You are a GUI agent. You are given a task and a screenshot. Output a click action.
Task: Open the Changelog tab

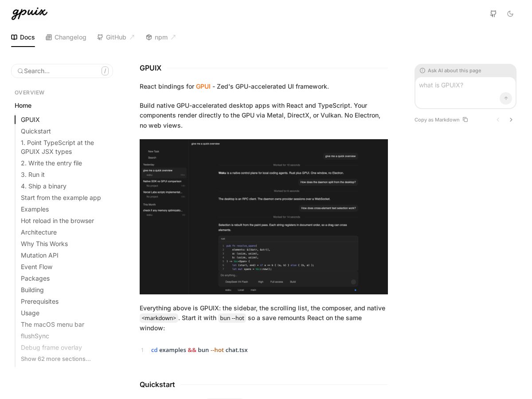pos(66,37)
